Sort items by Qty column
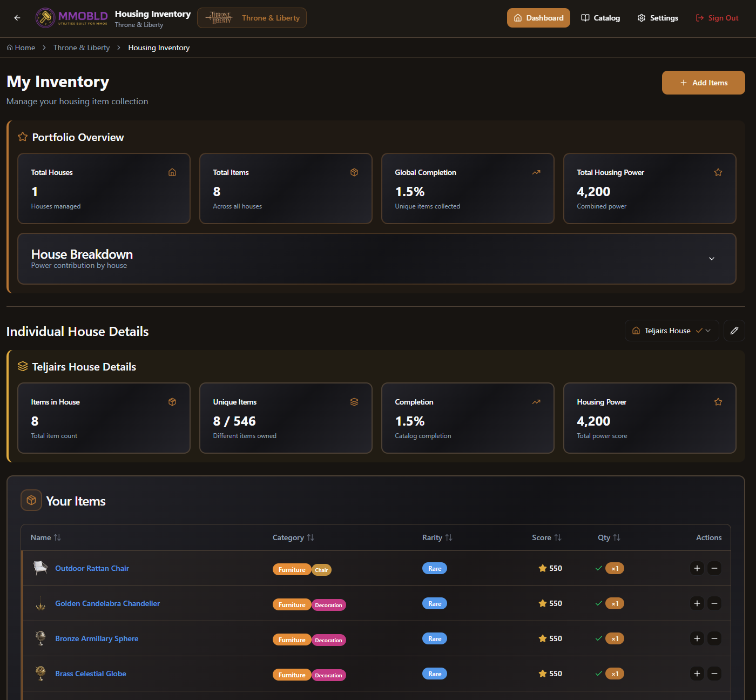The width and height of the screenshot is (756, 700). coord(609,537)
